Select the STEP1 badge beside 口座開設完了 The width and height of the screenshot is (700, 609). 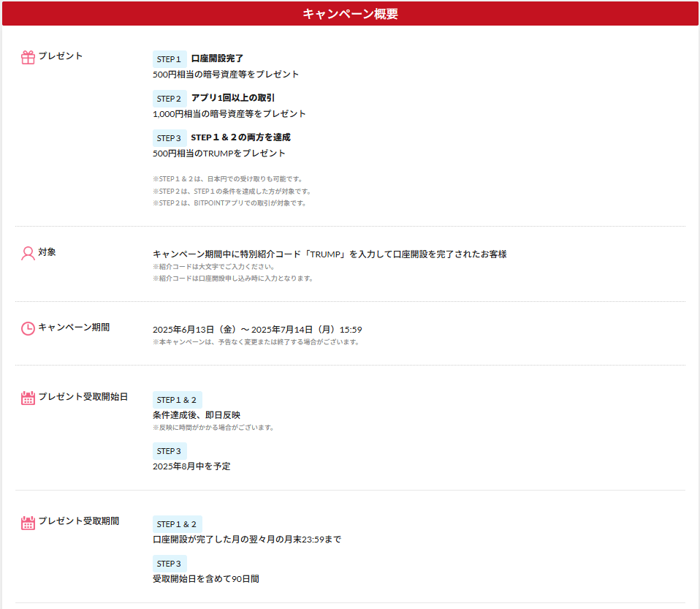click(x=169, y=59)
